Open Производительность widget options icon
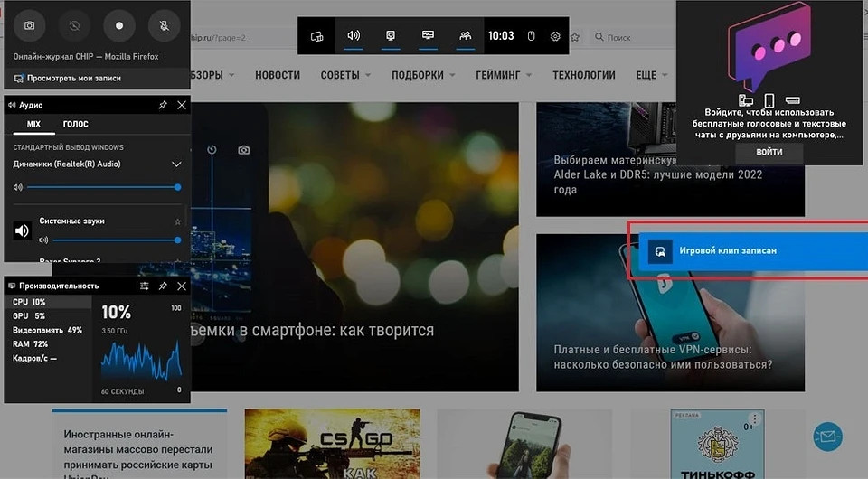Screen dimensions: 868x479 tap(145, 286)
